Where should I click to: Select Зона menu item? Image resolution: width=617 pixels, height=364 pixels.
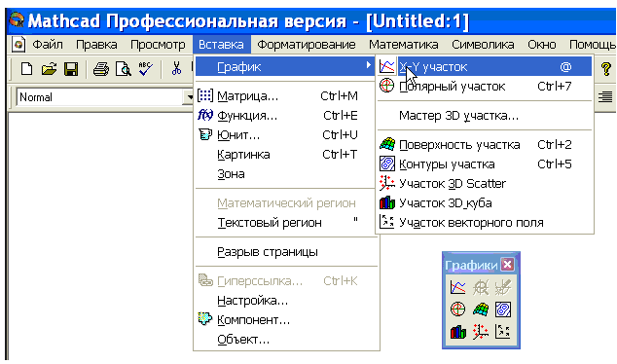[x=286, y=173]
